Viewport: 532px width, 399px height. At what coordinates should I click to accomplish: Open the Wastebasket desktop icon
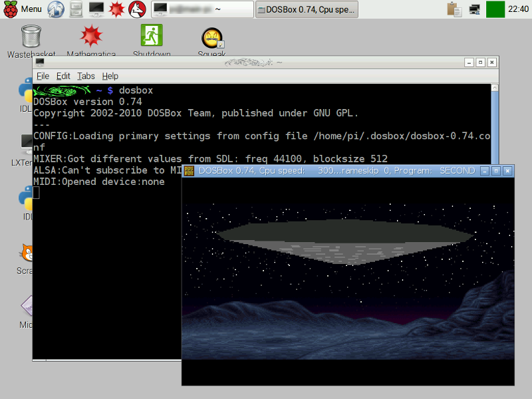[31, 41]
